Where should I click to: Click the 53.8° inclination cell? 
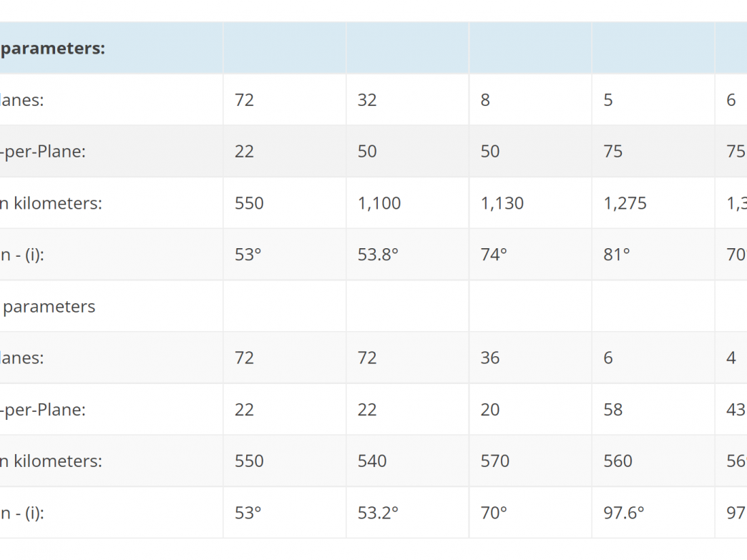coord(408,255)
